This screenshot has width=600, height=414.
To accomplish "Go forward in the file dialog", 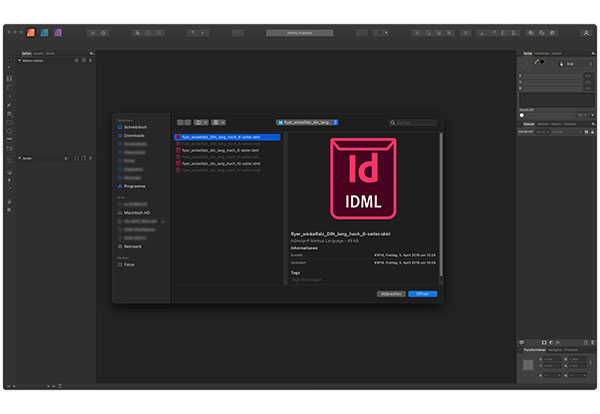I will (188, 122).
